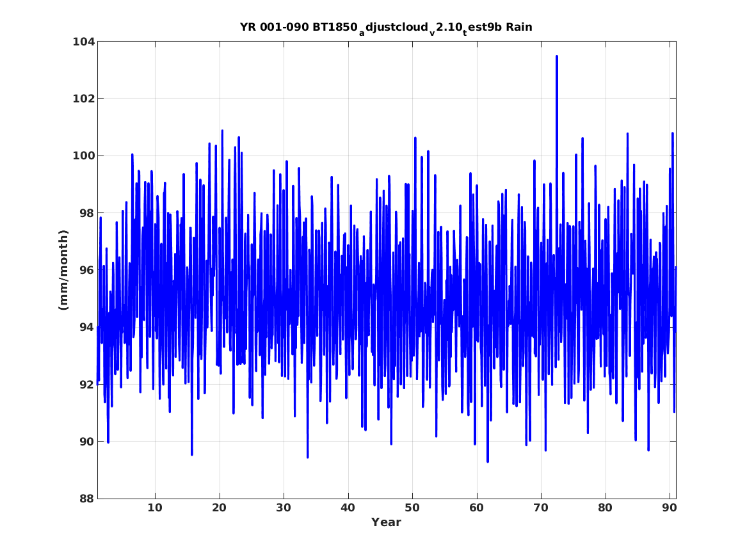Click the y-axis tick label 90

pyautogui.click(x=87, y=442)
